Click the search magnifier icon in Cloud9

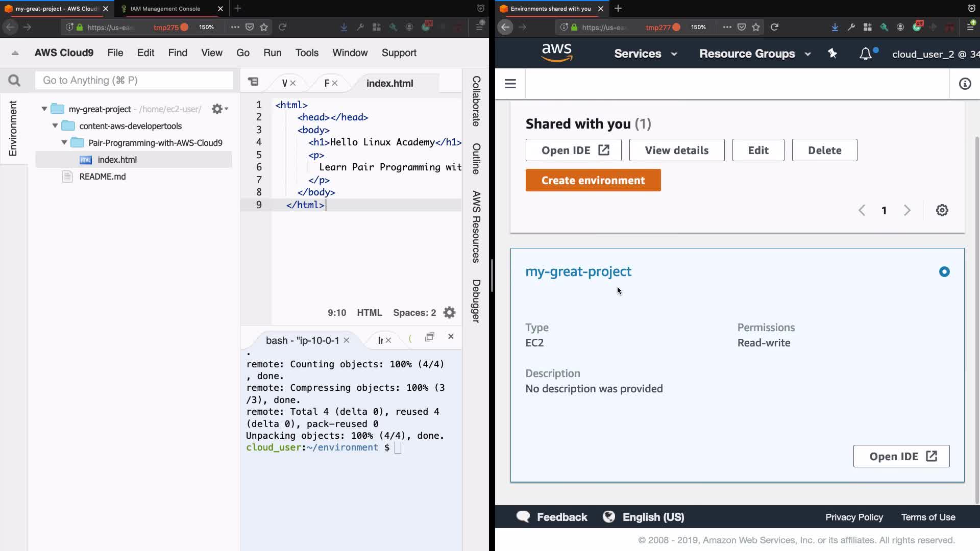pos(14,81)
